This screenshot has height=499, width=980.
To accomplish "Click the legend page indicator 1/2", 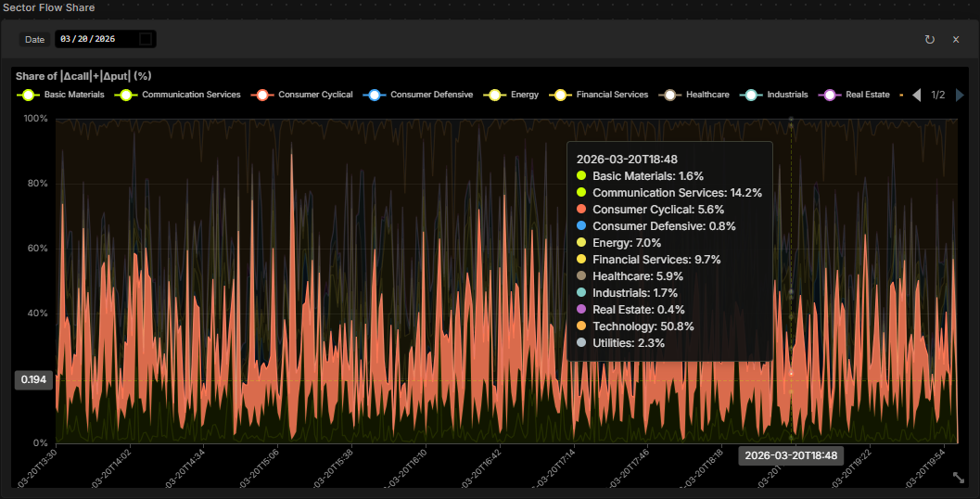I will tap(938, 95).
